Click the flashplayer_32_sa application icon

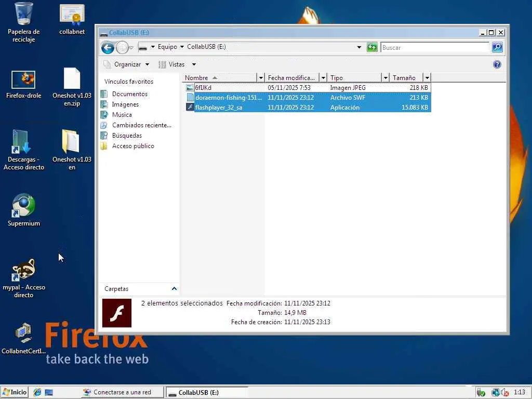tap(190, 107)
